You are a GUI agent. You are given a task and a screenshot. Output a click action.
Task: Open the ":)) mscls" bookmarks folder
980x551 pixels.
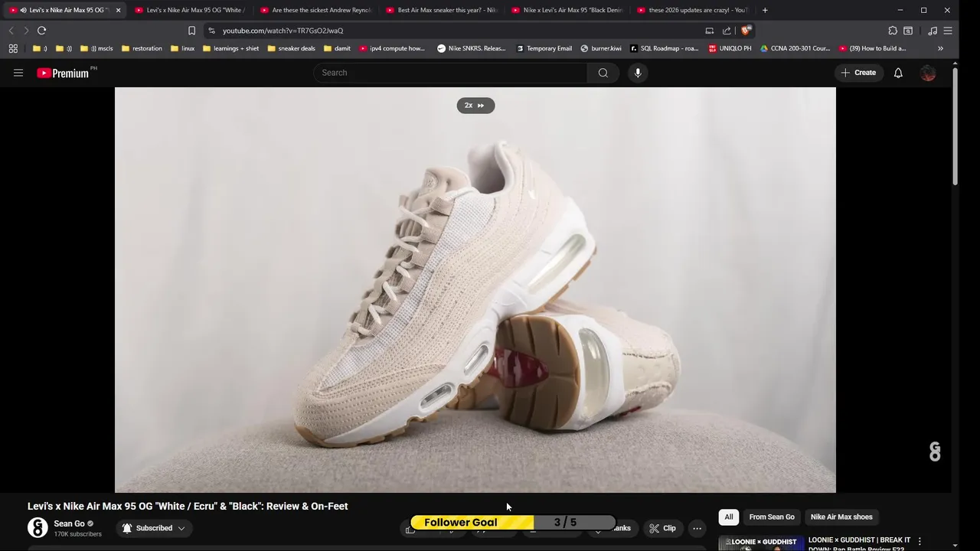(96, 48)
